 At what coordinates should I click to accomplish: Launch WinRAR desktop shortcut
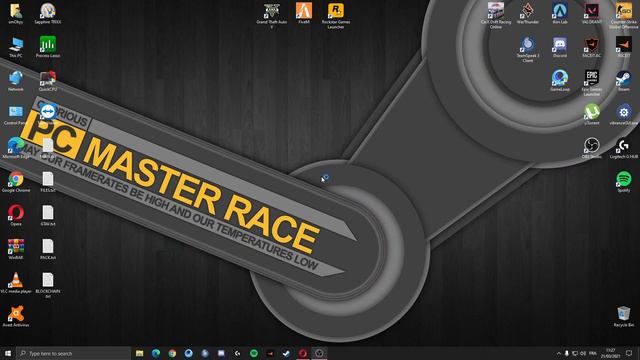(16, 249)
